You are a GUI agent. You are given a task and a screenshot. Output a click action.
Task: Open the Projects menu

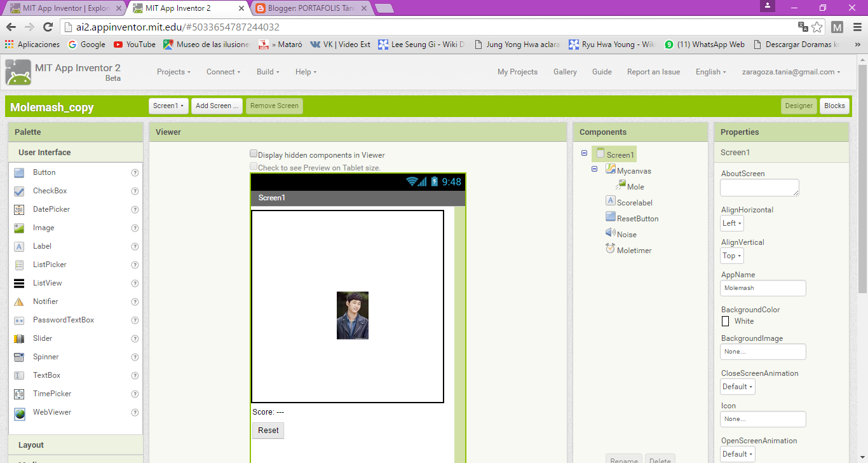[x=173, y=72]
